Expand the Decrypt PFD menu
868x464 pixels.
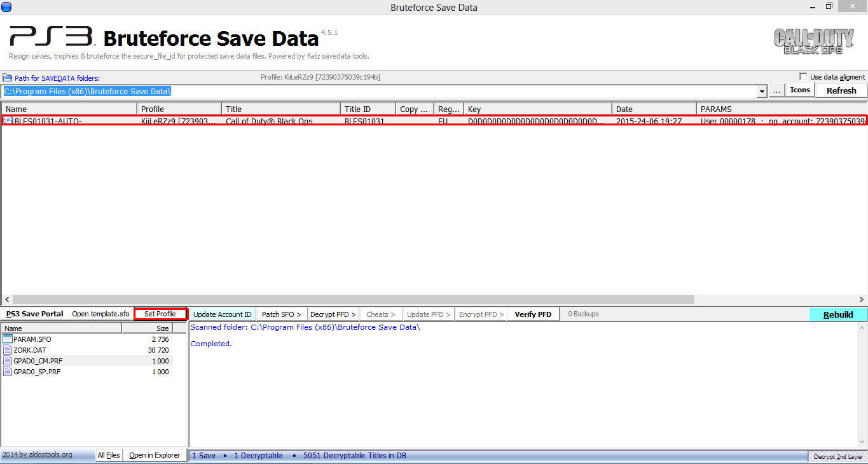coord(333,314)
